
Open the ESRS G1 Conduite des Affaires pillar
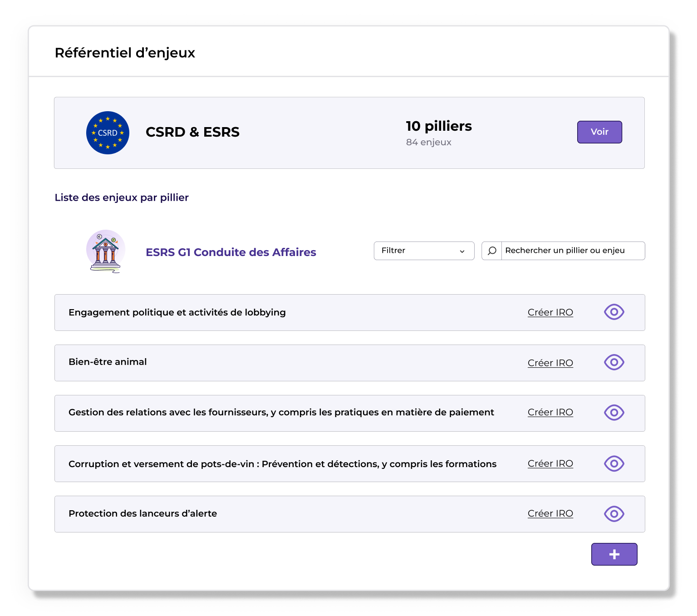[x=231, y=252]
